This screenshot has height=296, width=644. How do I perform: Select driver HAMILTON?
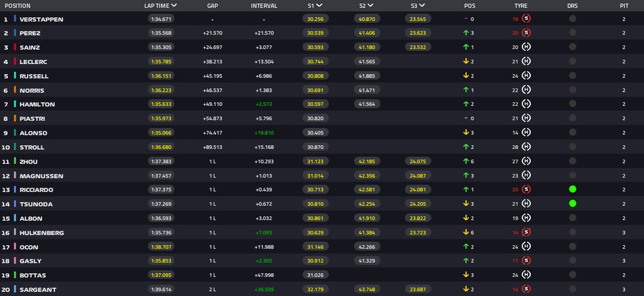coord(37,104)
